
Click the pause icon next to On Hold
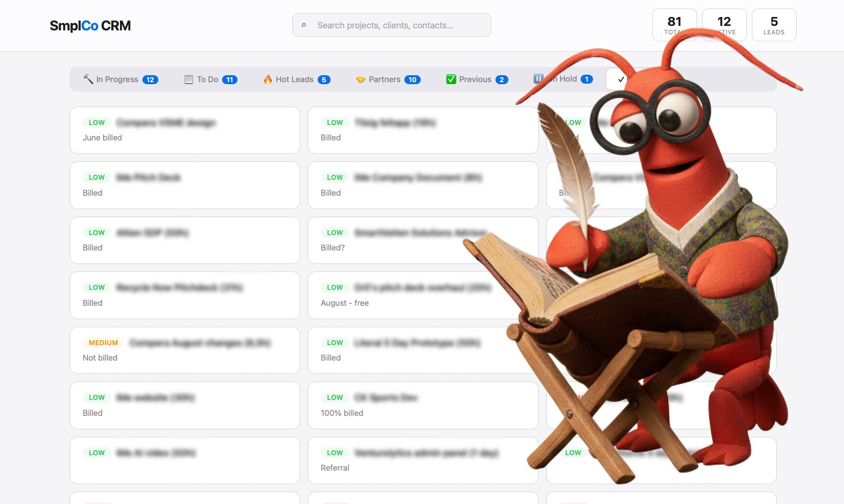coord(539,78)
